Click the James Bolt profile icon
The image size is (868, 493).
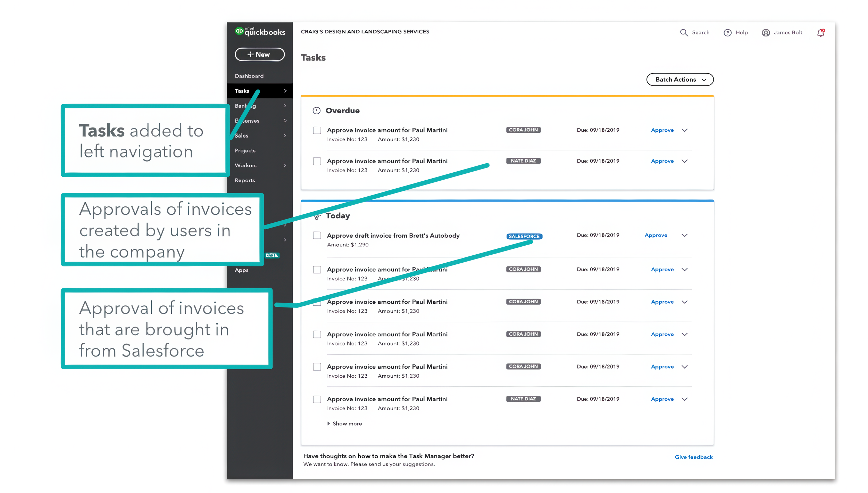tap(766, 33)
